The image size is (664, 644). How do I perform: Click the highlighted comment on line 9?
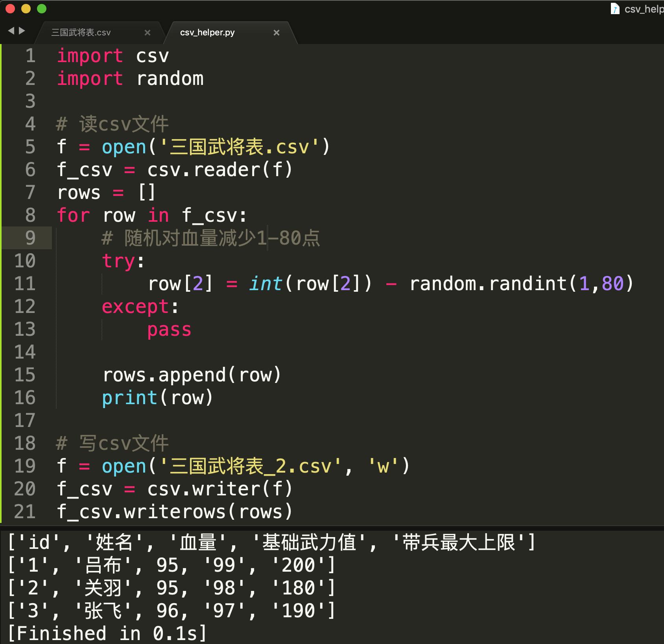click(x=210, y=238)
